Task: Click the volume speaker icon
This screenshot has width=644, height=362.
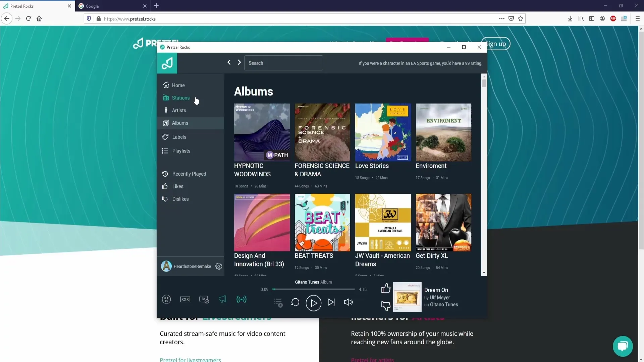Action: click(348, 302)
